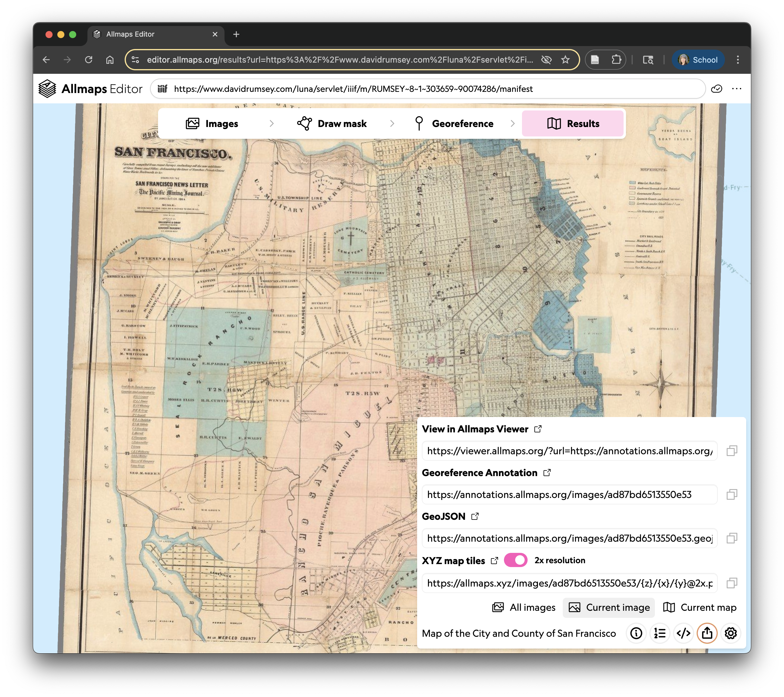This screenshot has width=784, height=697.
Task: Click the Map of the City title text
Action: click(x=518, y=634)
